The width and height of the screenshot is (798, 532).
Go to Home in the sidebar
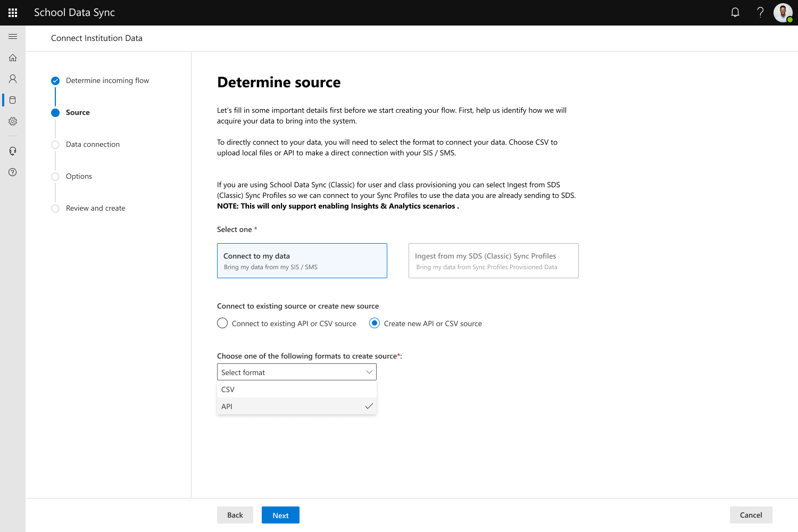[13, 57]
